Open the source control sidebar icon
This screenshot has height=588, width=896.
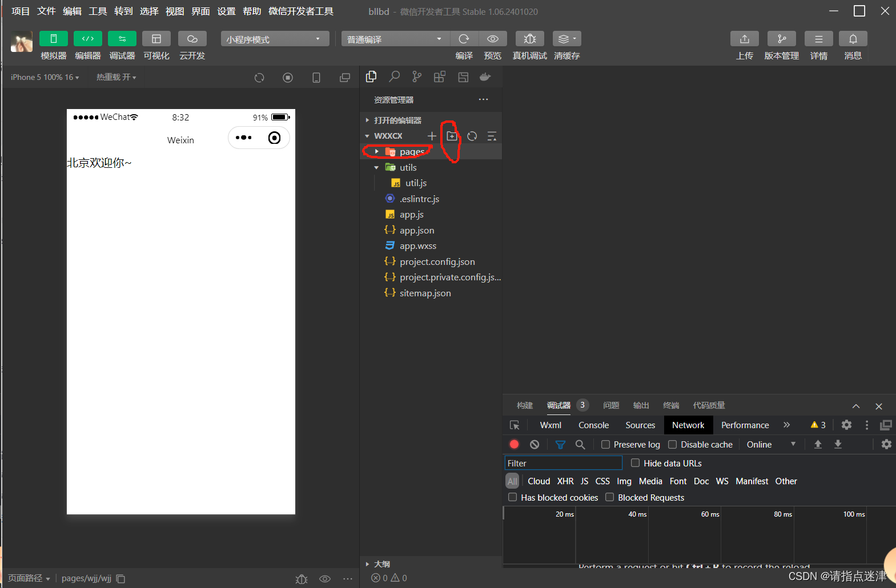coord(417,76)
